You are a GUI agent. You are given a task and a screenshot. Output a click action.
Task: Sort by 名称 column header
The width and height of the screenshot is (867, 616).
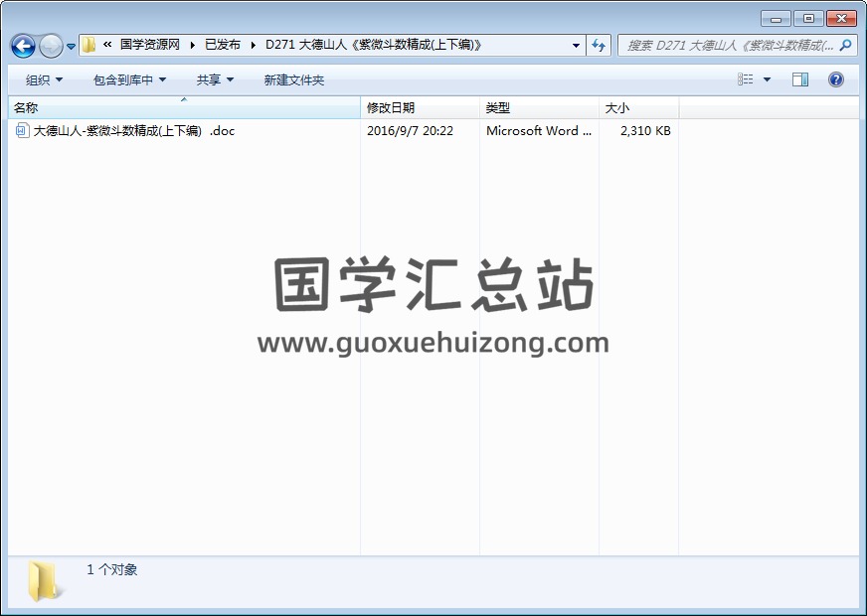pyautogui.click(x=184, y=107)
